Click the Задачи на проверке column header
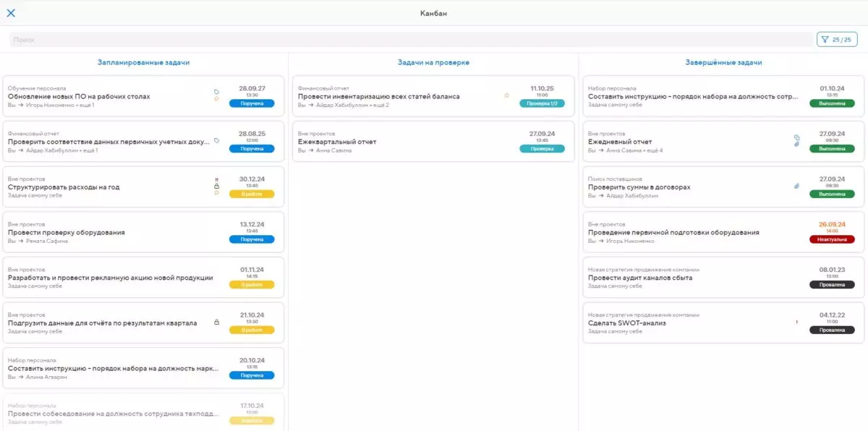The height and width of the screenshot is (431, 868). click(433, 63)
